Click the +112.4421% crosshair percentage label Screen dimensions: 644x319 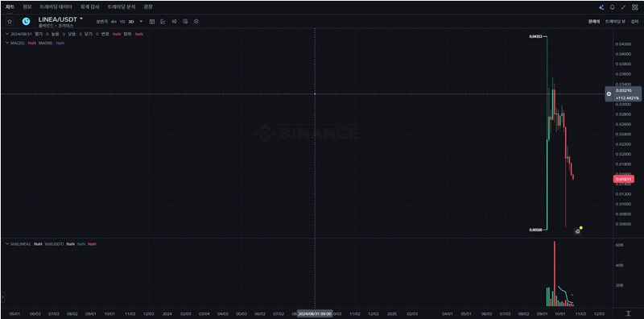(x=626, y=97)
